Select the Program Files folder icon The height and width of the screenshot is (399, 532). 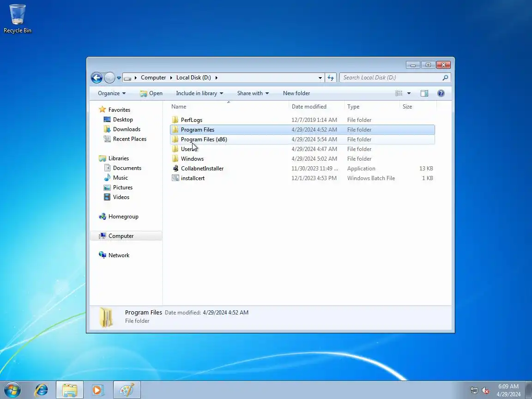coord(175,130)
